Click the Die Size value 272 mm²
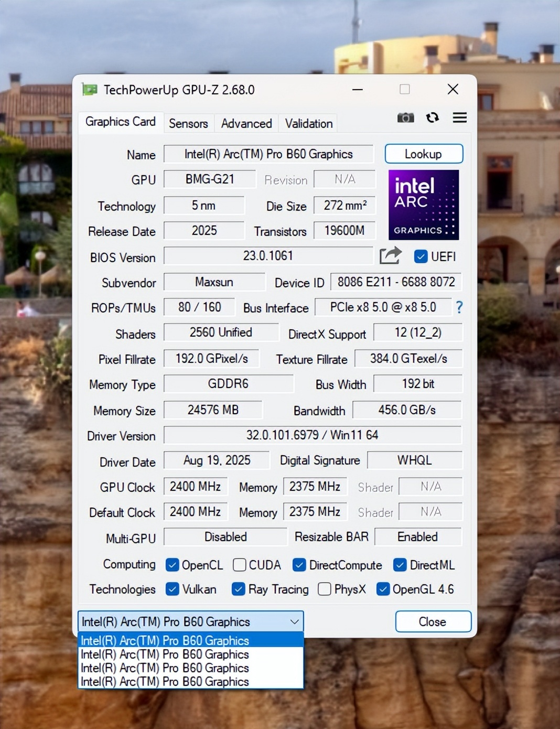 [345, 206]
